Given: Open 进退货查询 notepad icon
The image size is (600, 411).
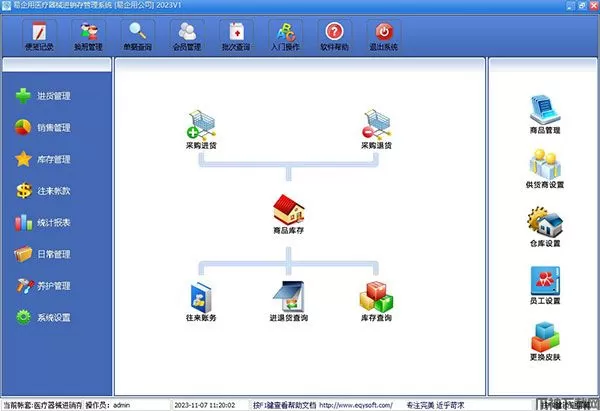Looking at the screenshot, I should coord(289,302).
